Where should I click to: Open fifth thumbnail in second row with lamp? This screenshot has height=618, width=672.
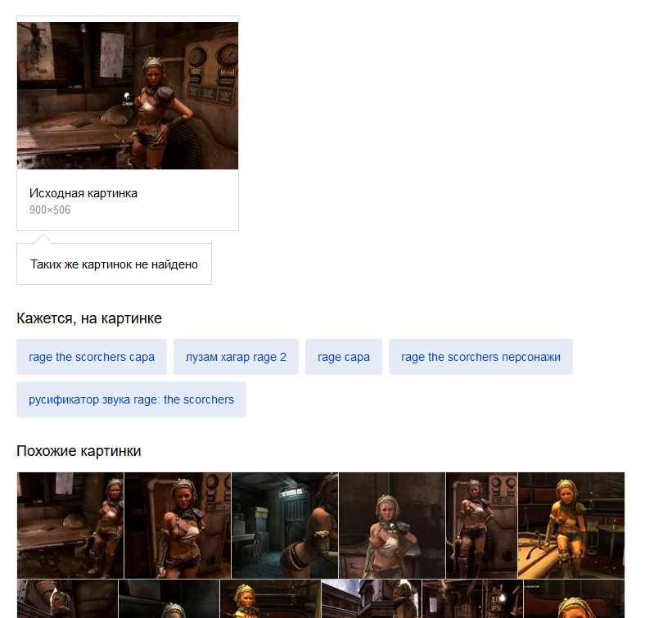coord(473,598)
